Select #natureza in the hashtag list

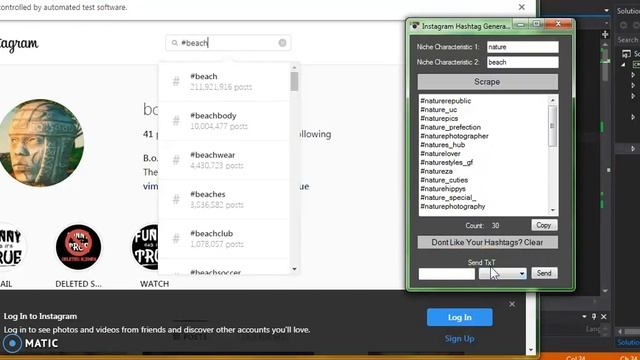click(436, 171)
